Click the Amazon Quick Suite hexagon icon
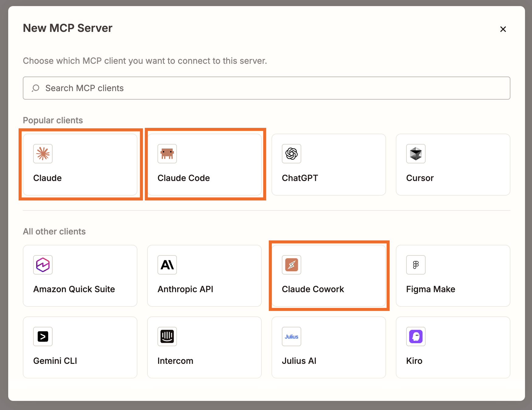 click(x=43, y=265)
